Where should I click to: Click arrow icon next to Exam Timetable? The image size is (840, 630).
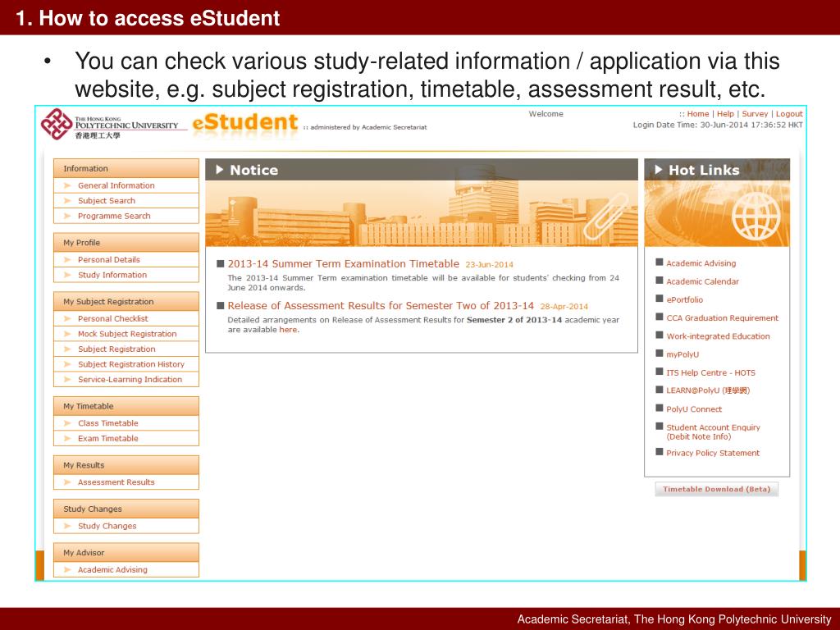tap(67, 438)
